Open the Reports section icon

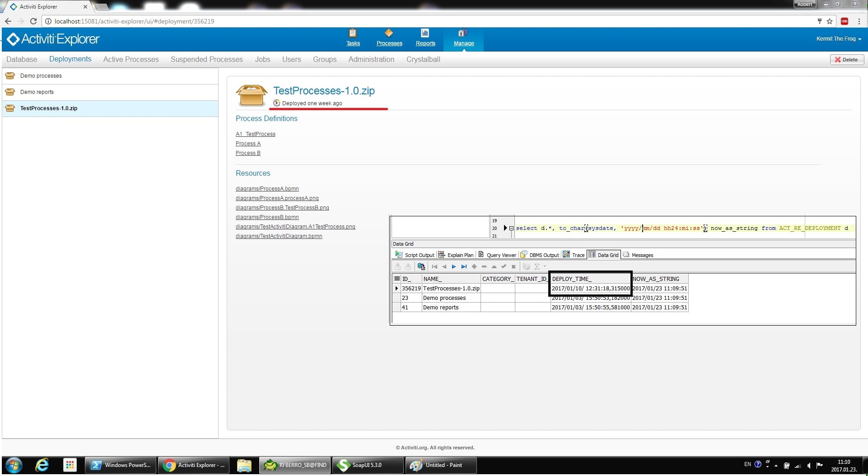(425, 33)
